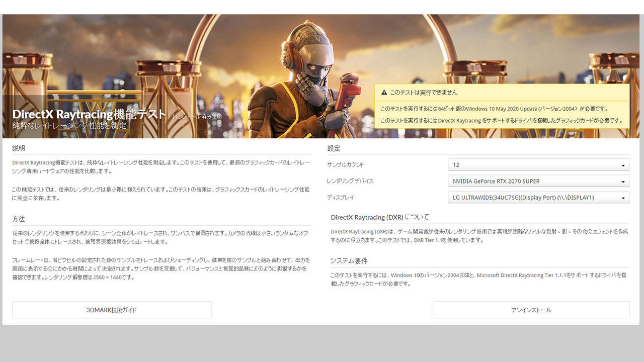This screenshot has width=644, height=362.
Task: Open the LG ULTRAWIDE display dropdown
Action: (538, 198)
